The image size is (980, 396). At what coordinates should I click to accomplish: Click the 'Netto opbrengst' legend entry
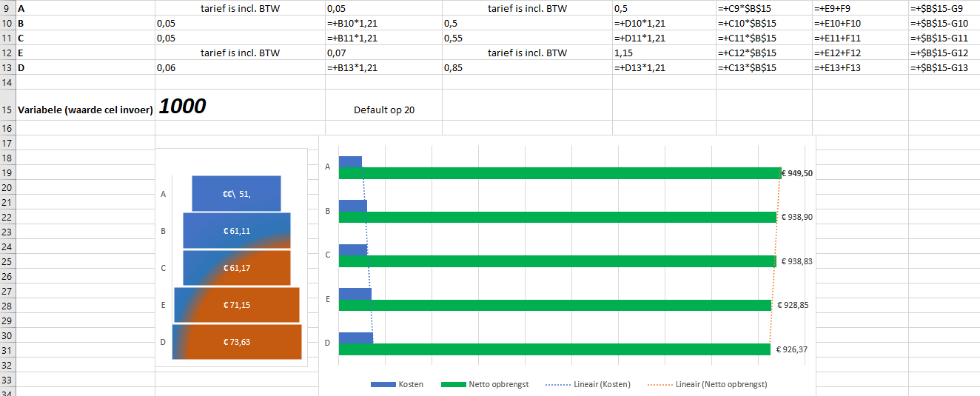(485, 384)
